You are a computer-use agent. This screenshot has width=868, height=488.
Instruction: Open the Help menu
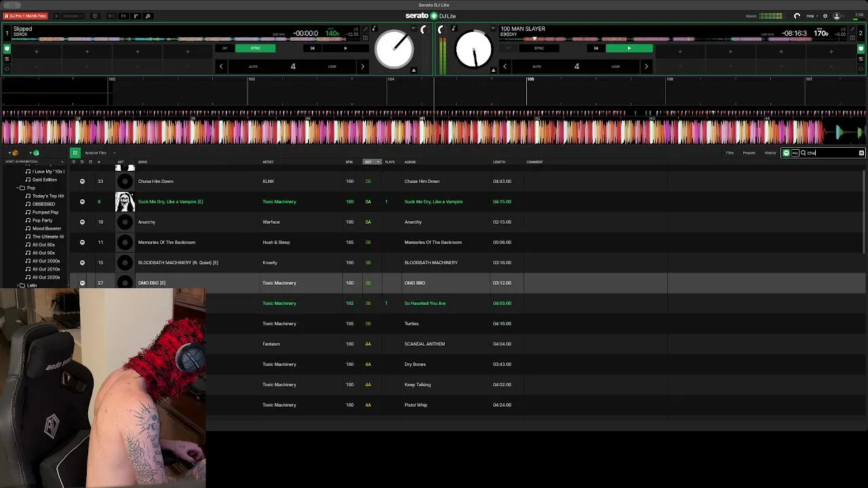tap(812, 16)
